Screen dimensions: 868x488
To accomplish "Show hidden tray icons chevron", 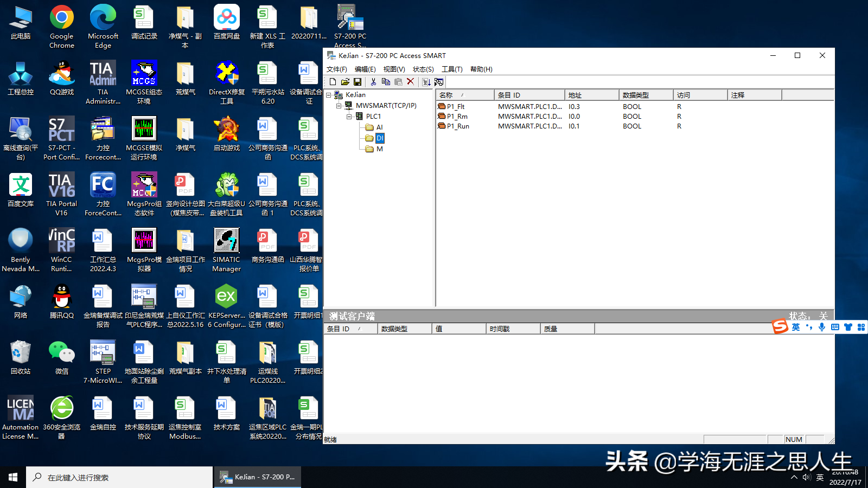I will click(x=794, y=477).
